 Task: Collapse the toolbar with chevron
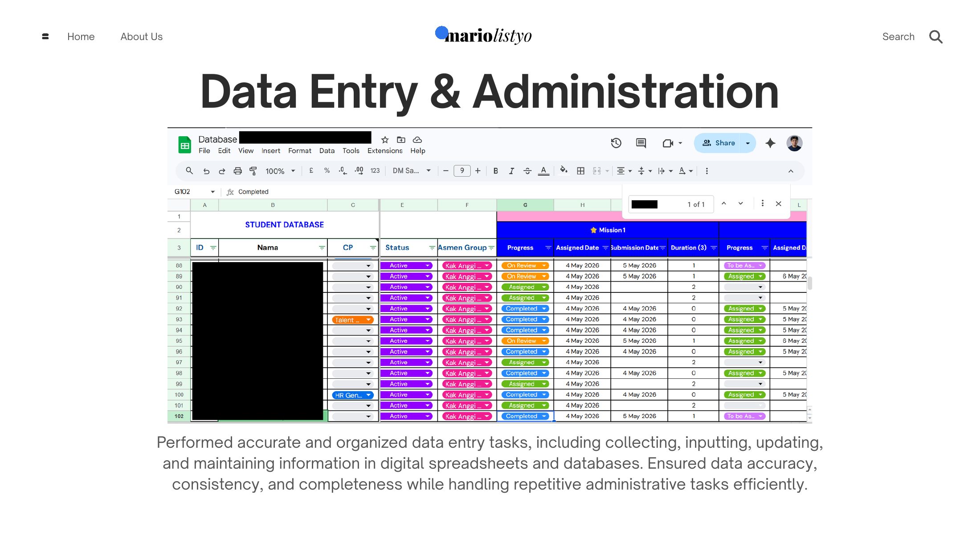(791, 171)
